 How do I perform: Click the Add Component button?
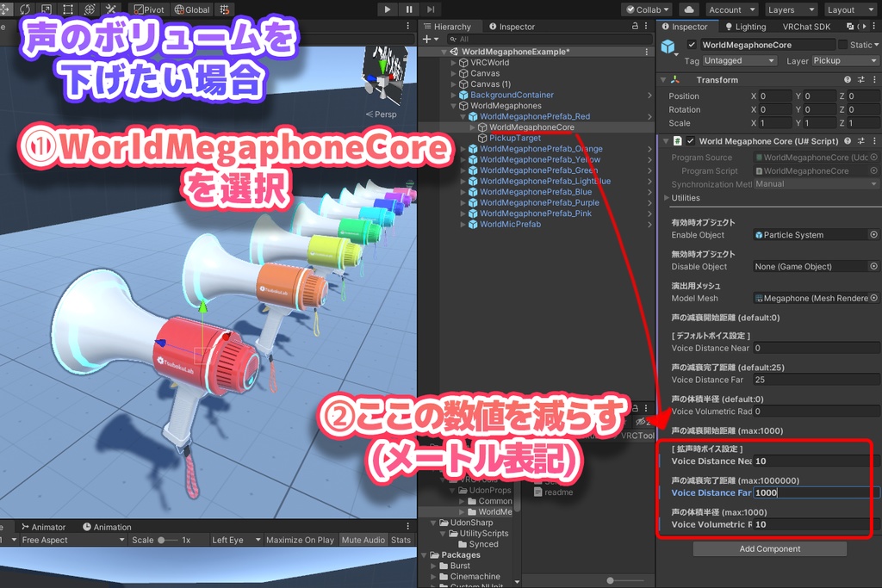point(769,548)
